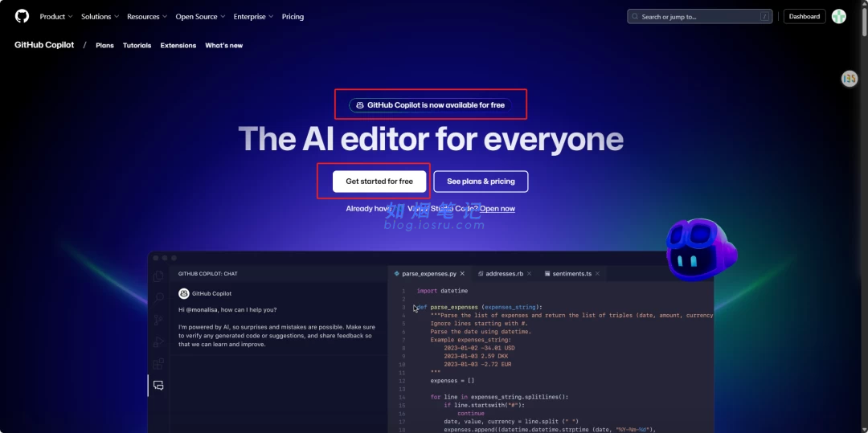Click 'Ignore lines starting with #.' comment

pyautogui.click(x=479, y=324)
